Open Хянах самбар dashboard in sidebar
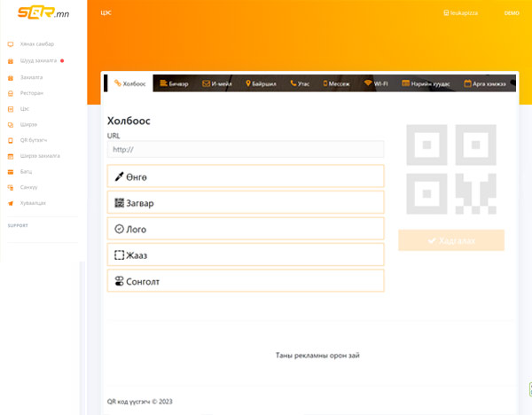532x415 pixels. [x=35, y=43]
